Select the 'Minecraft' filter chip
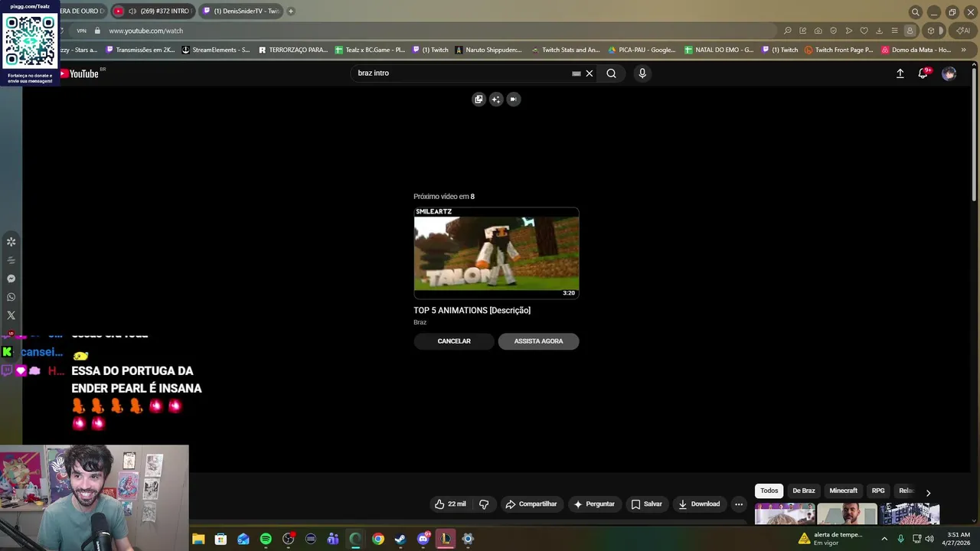 point(844,491)
